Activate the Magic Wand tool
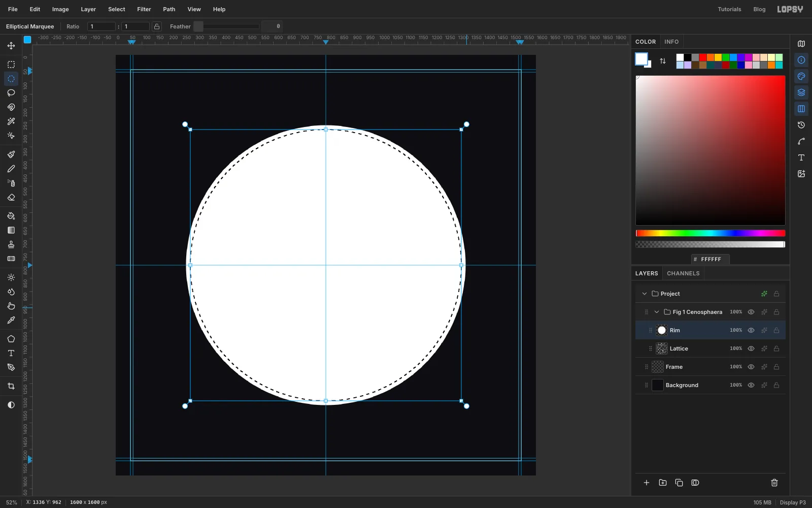The width and height of the screenshot is (812, 508). (11, 121)
